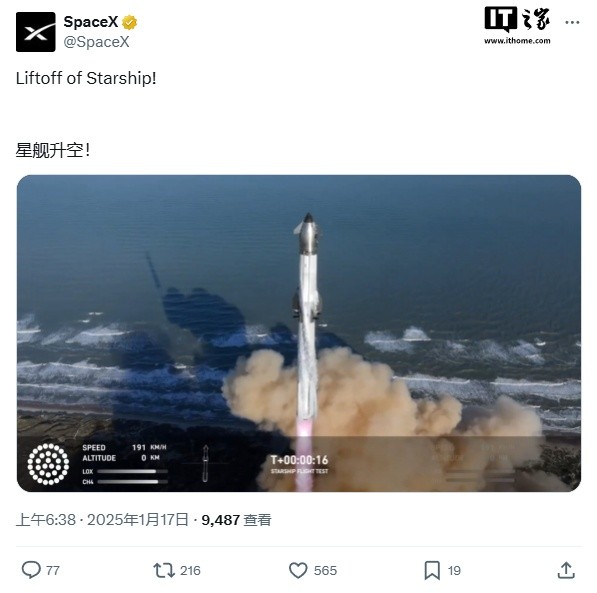Click the T+00:00:16 mission timer
Viewport: 597px width, 593px height.
point(299,460)
